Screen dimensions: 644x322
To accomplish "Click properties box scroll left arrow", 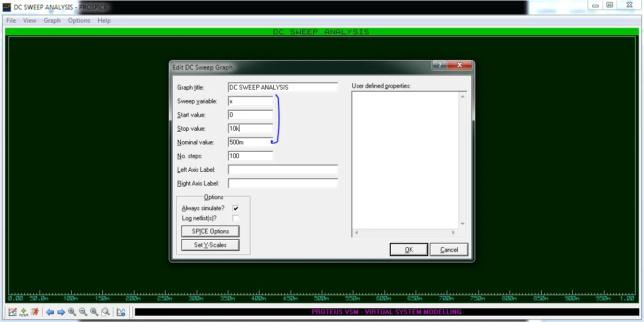I will [357, 232].
